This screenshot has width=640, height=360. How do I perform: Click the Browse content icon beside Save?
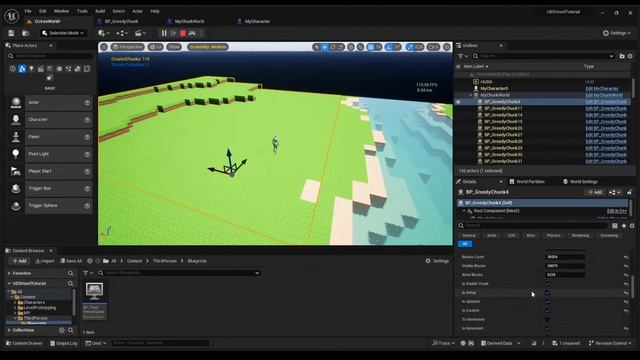click(25, 33)
